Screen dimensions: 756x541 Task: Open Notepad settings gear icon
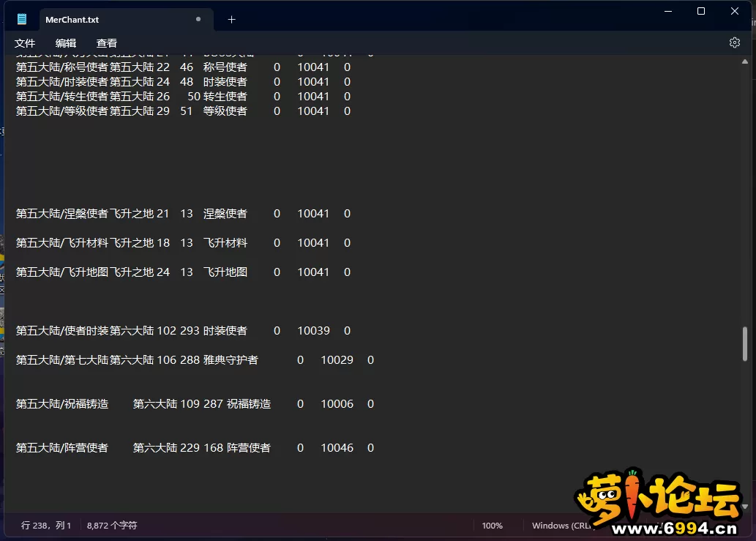(734, 43)
